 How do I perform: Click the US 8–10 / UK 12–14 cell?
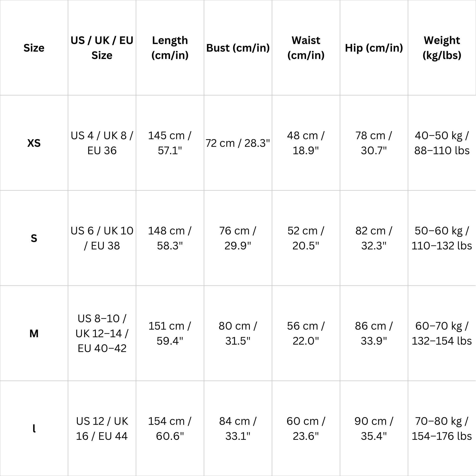[x=102, y=333]
